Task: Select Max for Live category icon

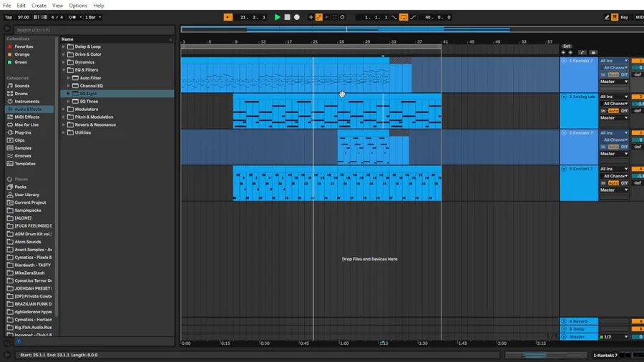Action: (x=10, y=124)
